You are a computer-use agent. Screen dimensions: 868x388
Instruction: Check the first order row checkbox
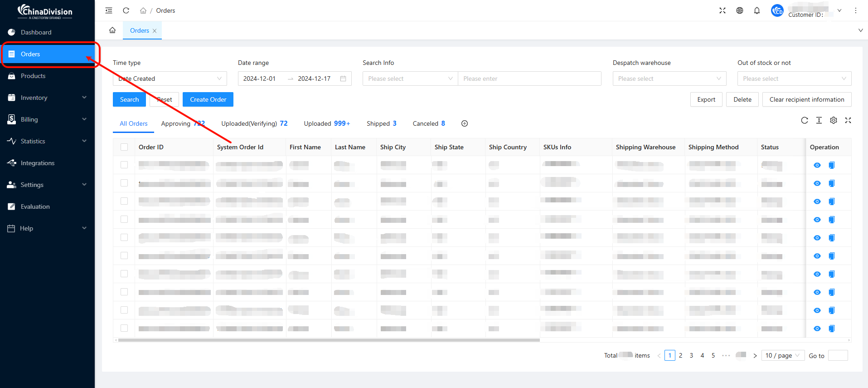coord(124,165)
